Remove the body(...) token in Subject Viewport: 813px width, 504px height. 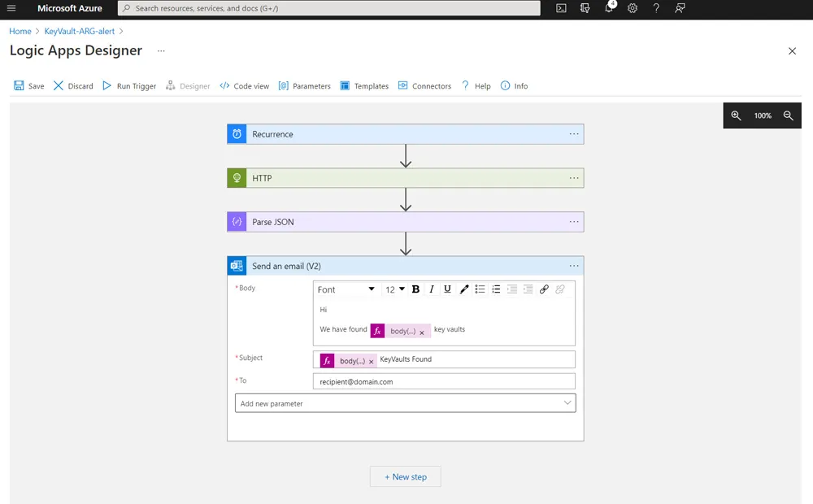372,362
